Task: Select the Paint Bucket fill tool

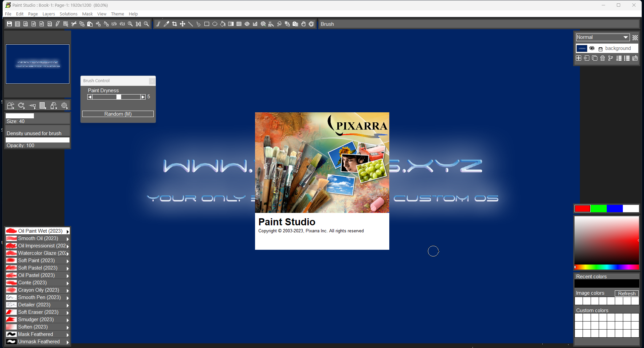Action: pos(223,24)
